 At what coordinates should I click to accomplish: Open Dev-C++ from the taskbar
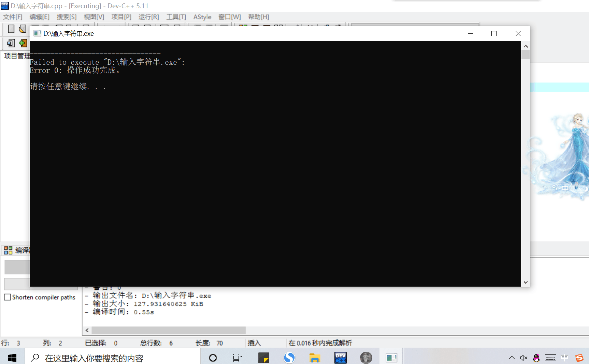[340, 358]
